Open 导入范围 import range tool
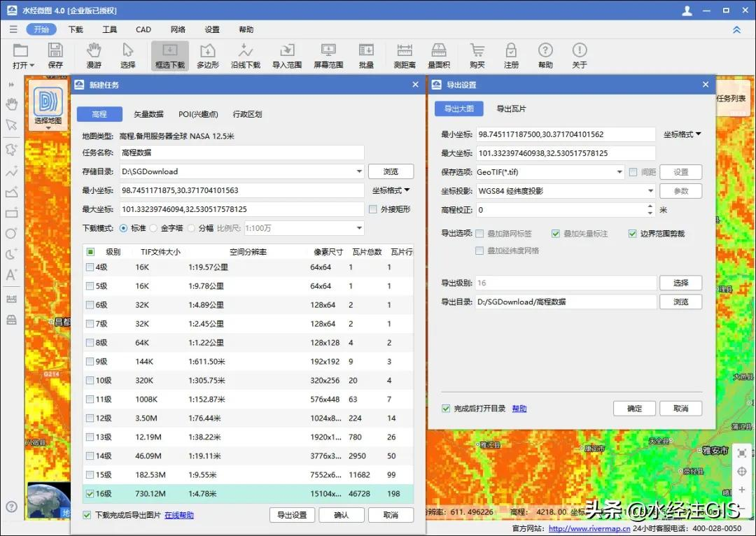The image size is (756, 536). [287, 55]
